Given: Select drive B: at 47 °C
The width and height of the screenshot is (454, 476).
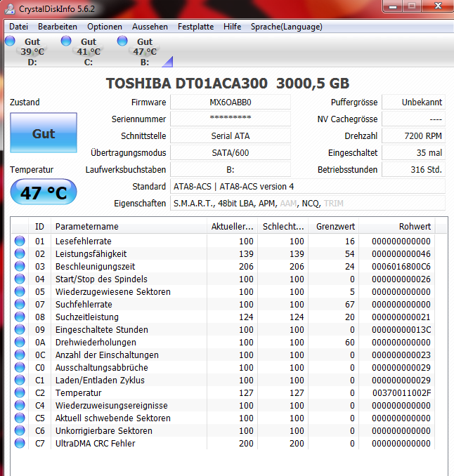Looking at the screenshot, I should tap(145, 52).
